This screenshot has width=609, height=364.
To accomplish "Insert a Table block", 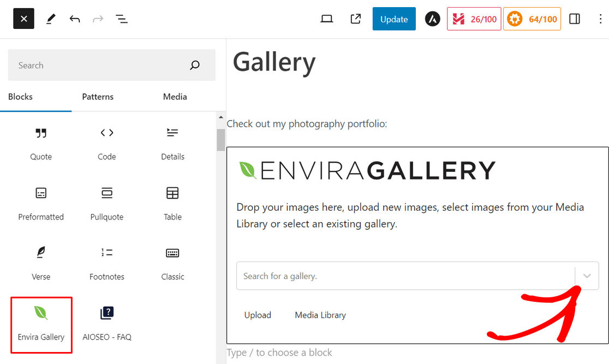I will (172, 203).
